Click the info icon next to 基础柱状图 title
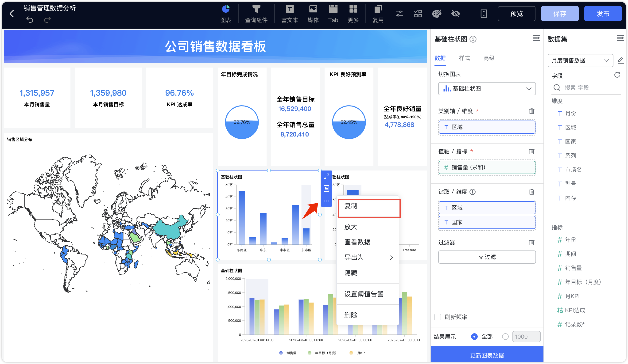The height and width of the screenshot is (364, 628). click(473, 39)
